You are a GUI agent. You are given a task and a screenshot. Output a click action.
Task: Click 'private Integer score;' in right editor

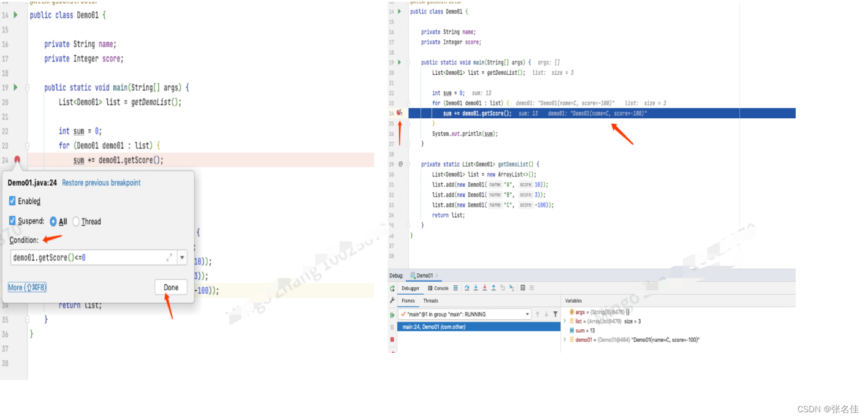[x=451, y=42]
